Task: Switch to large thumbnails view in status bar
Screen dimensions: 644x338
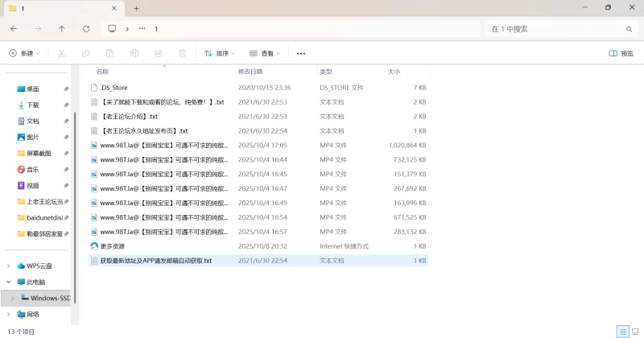Action: point(634,332)
